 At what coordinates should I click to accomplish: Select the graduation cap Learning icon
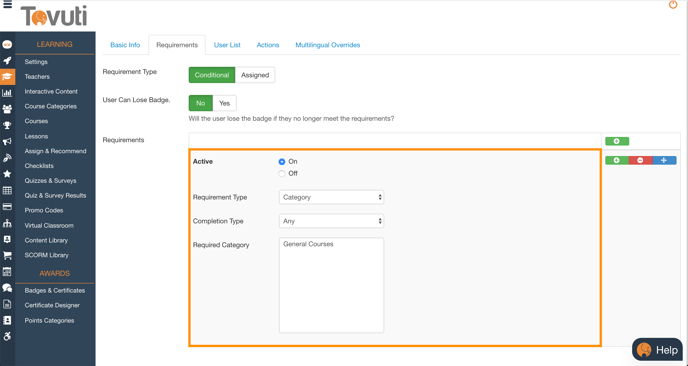7,76
